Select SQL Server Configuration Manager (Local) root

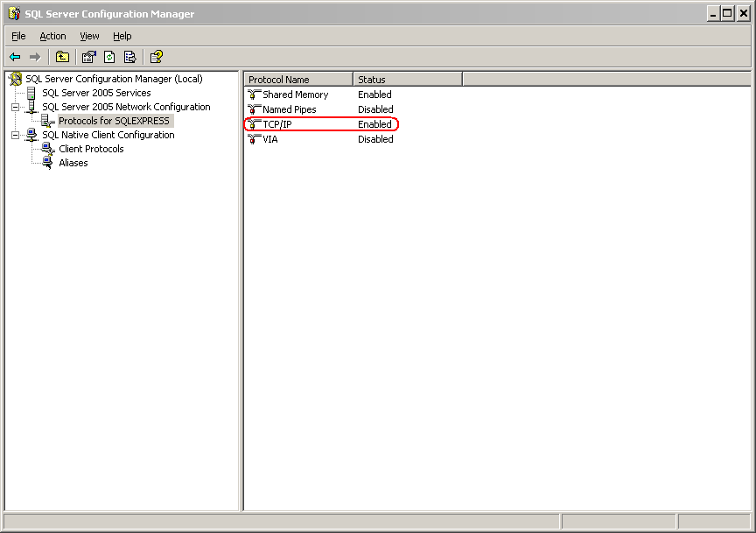coord(114,79)
